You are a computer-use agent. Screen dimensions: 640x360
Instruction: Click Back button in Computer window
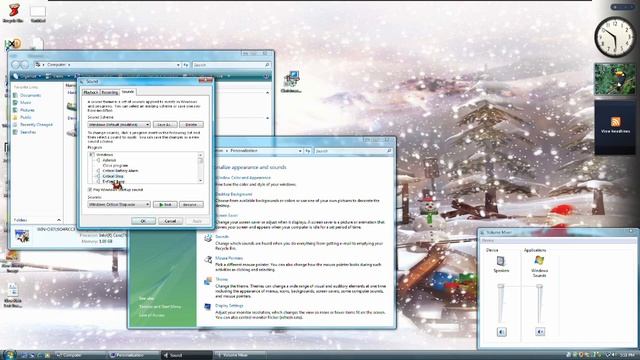point(16,65)
